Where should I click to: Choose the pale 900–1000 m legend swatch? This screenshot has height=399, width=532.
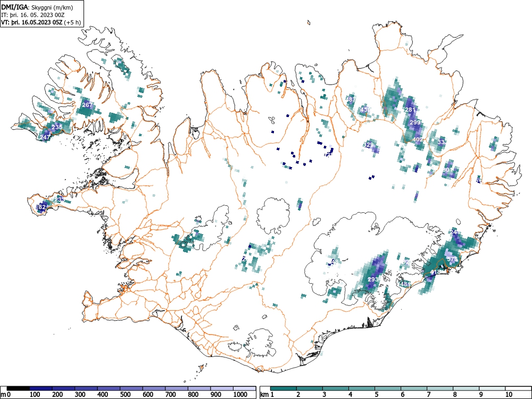(222, 388)
